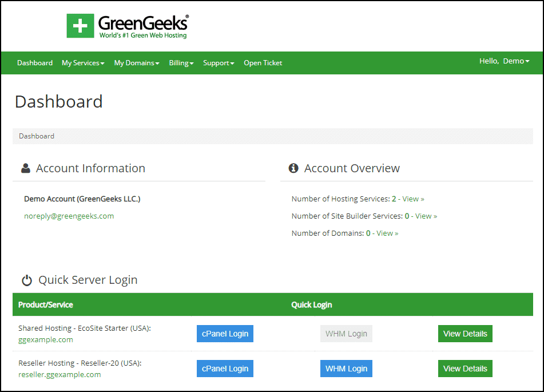This screenshot has width=544, height=392.
Task: Expand the My Services dropdown
Action: (83, 63)
